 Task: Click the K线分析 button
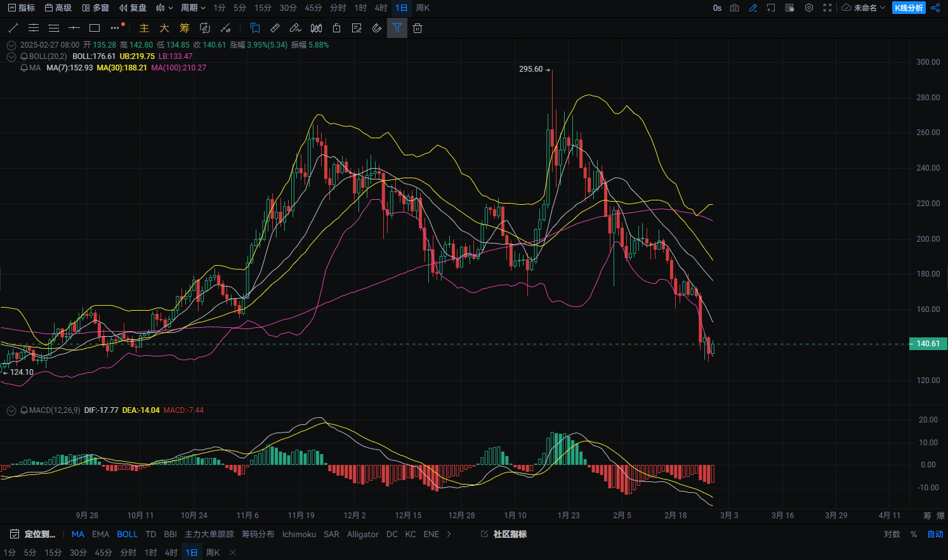[x=909, y=8]
